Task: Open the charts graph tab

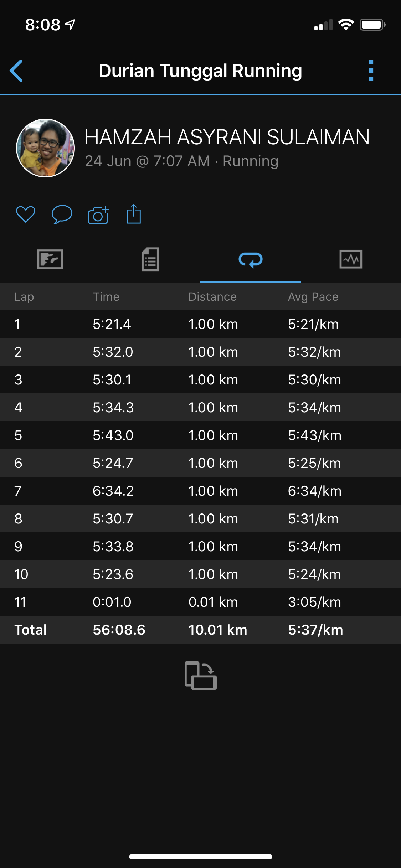Action: coord(351,259)
